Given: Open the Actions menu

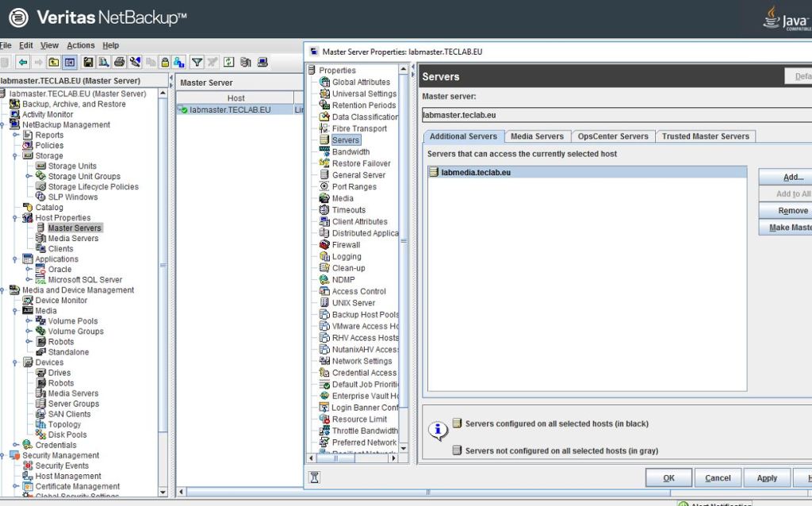Looking at the screenshot, I should tap(80, 45).
